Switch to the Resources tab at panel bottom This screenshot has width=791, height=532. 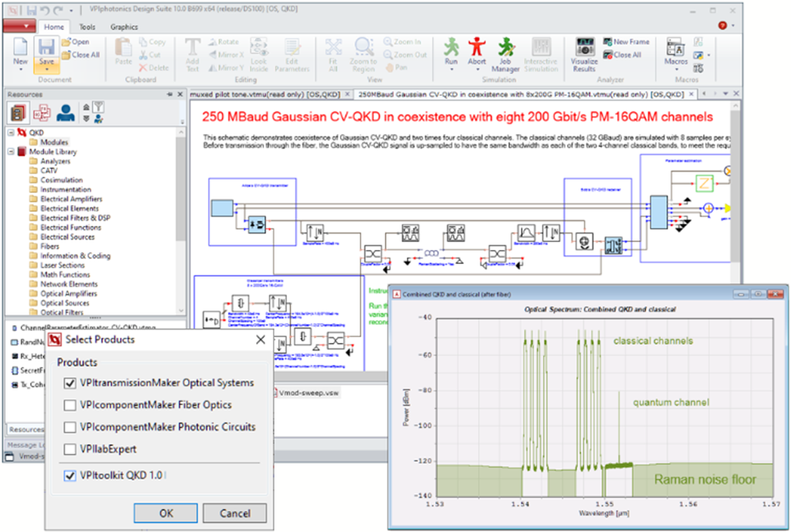(26, 429)
